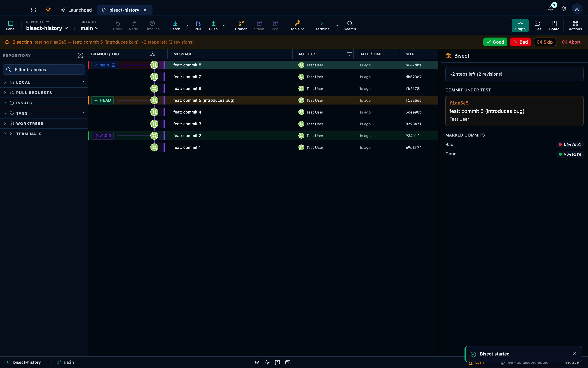This screenshot has height=368, width=588.
Task: Open Search from the toolbar
Action: [x=350, y=26]
